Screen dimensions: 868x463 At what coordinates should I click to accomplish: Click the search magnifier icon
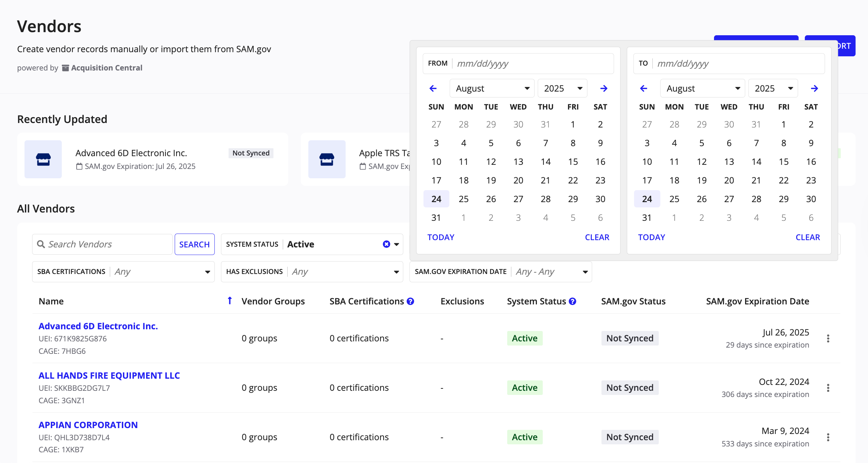coord(41,244)
